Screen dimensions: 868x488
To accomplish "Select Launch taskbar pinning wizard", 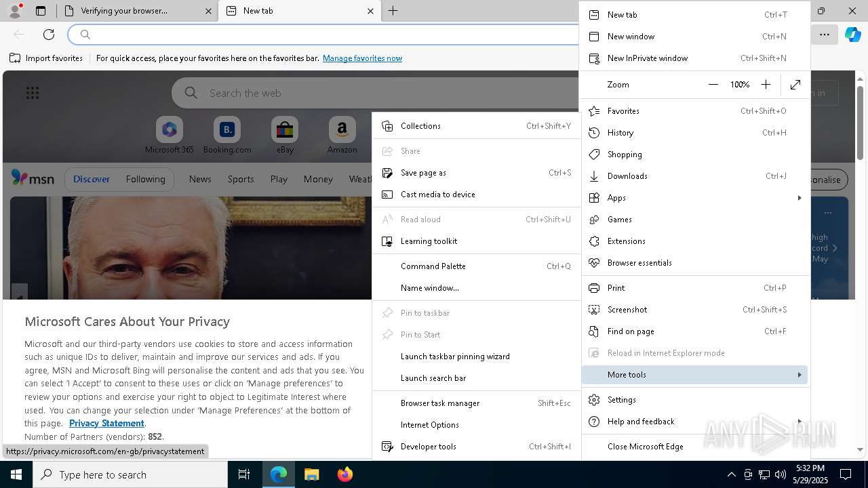I will coord(477,357).
